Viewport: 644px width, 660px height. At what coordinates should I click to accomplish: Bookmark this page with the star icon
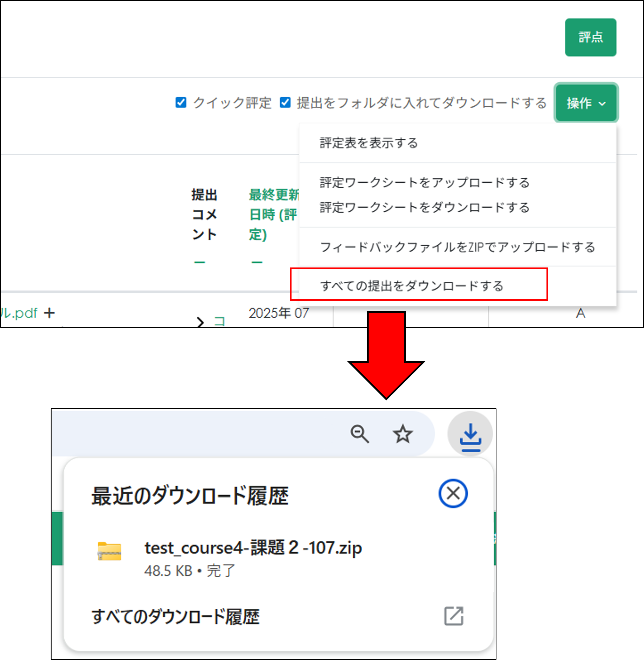pyautogui.click(x=403, y=435)
